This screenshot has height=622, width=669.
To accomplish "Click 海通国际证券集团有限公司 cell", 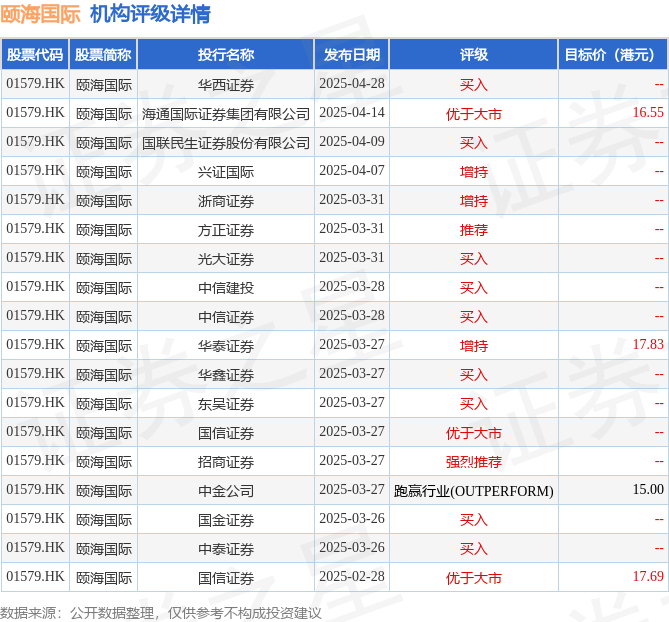I will [x=226, y=114].
